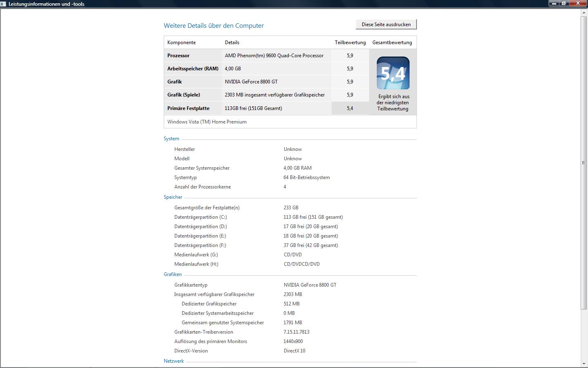Click the 1791 MB shared memory value
The height and width of the screenshot is (368, 588).
point(293,323)
